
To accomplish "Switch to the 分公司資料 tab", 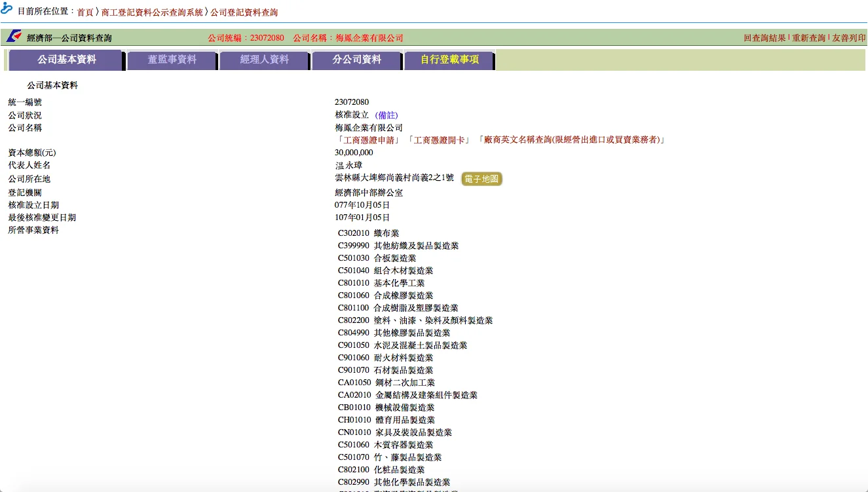I will tap(356, 60).
